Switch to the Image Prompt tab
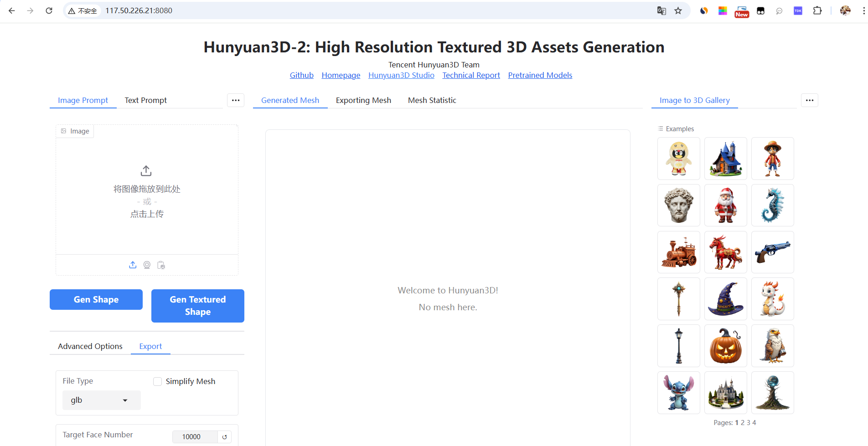868x446 pixels. click(83, 100)
